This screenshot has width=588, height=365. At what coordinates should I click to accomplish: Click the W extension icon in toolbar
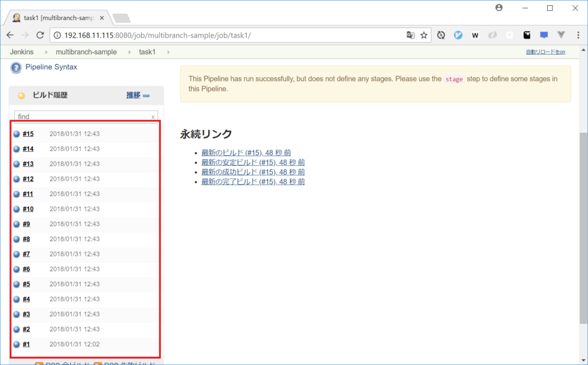(x=475, y=35)
